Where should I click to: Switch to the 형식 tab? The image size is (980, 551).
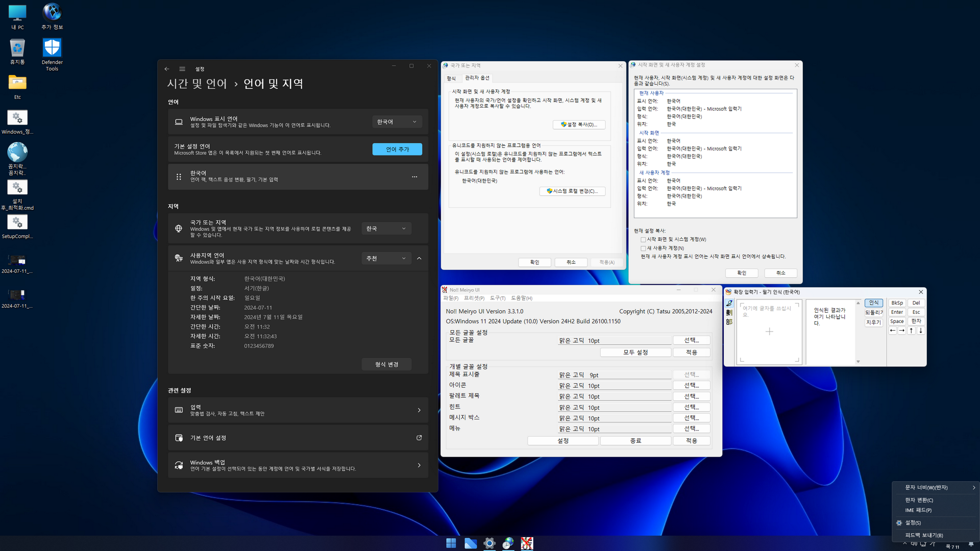[x=451, y=78]
